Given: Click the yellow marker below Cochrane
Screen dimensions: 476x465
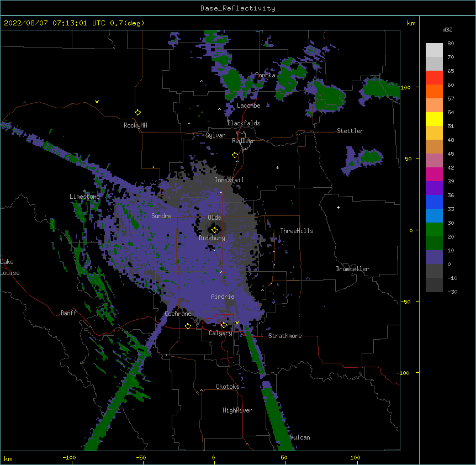Looking at the screenshot, I should coord(188,326).
